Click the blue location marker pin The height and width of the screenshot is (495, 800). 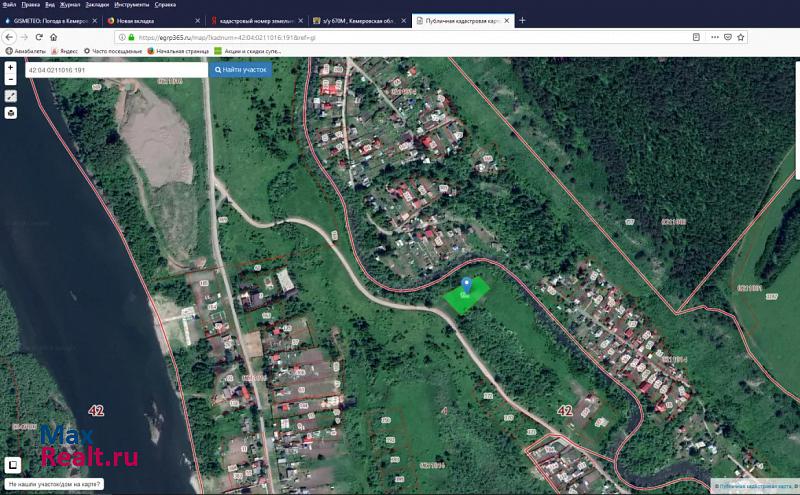(x=467, y=286)
